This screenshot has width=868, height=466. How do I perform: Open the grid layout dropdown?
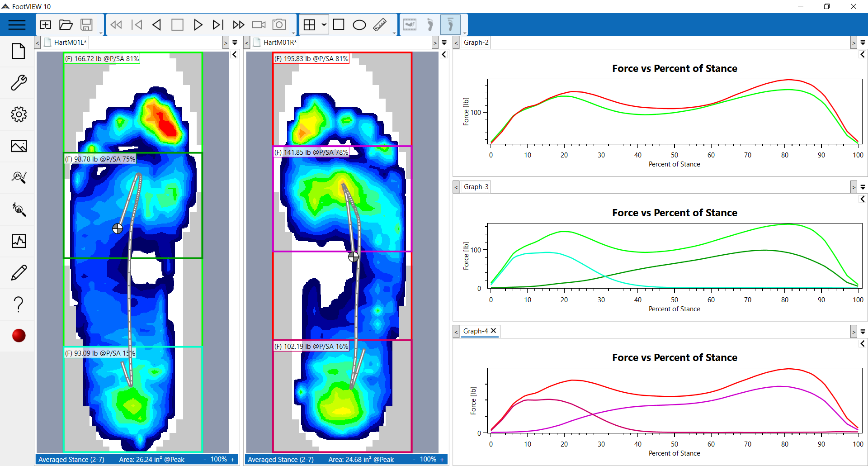pos(325,25)
